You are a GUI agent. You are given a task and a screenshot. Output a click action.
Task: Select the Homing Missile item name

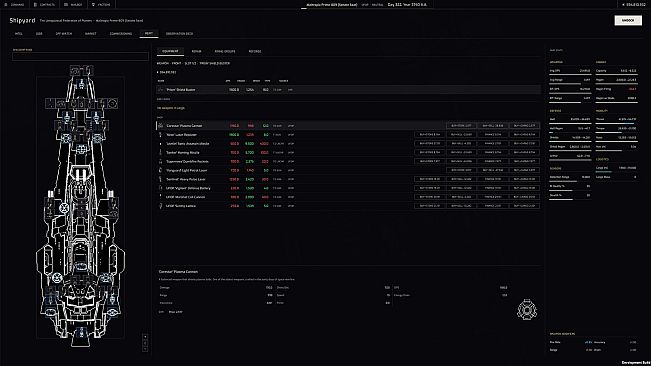coord(183,152)
